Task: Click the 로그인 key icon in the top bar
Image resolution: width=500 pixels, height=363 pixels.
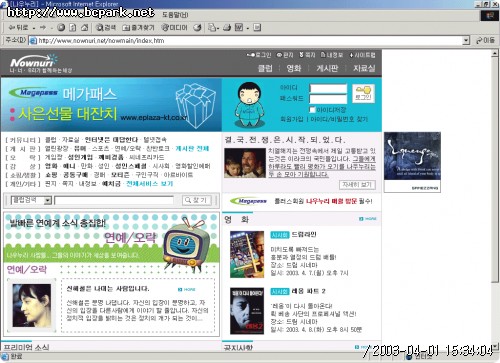Action: point(259,55)
